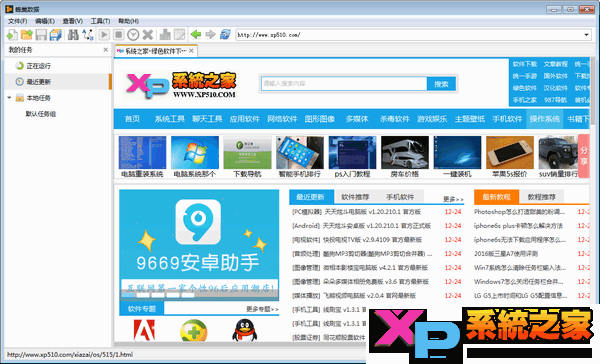The image size is (600, 364).
Task: Click the new task group folder icon
Action: point(26,35)
